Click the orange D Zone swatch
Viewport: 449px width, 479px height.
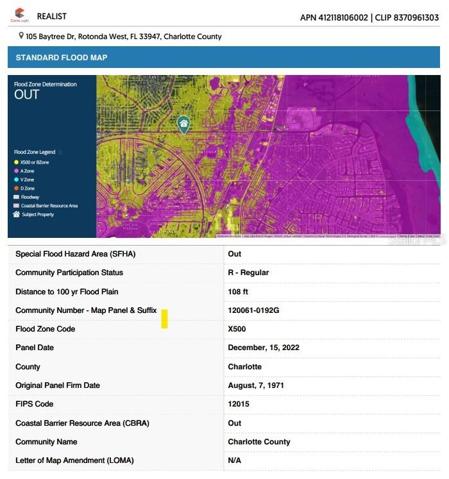(16, 188)
